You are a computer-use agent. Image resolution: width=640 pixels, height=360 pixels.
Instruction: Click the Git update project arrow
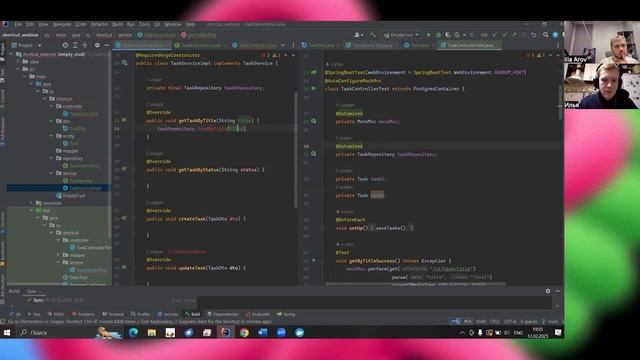(495, 35)
